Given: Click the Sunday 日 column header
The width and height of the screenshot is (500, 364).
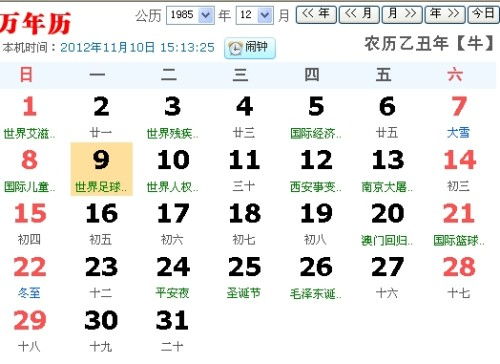Looking at the screenshot, I should tap(26, 74).
